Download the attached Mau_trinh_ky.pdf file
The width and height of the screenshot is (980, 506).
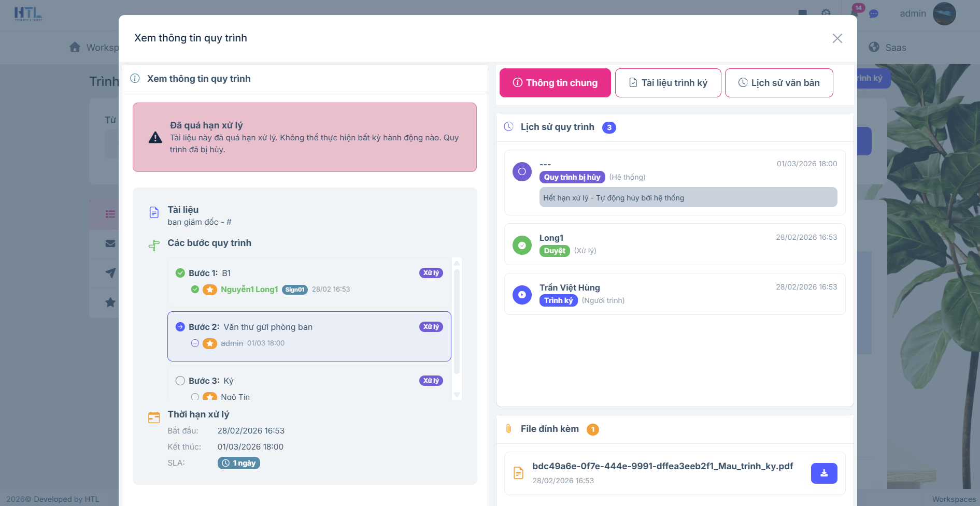click(823, 473)
